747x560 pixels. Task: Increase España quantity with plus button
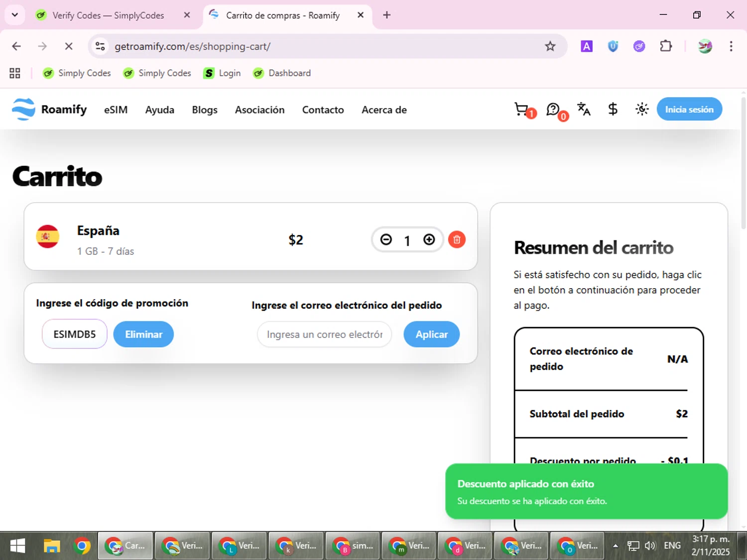pos(429,240)
